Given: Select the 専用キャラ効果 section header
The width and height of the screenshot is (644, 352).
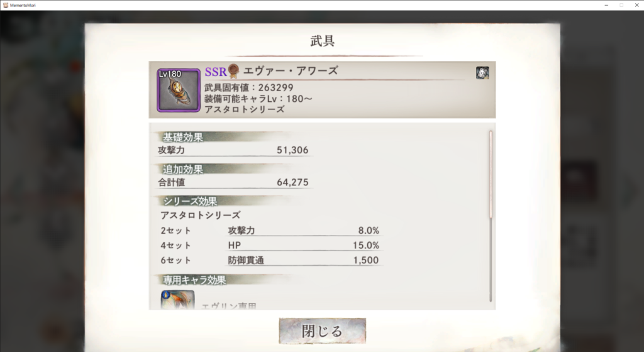Looking at the screenshot, I should click(x=194, y=280).
